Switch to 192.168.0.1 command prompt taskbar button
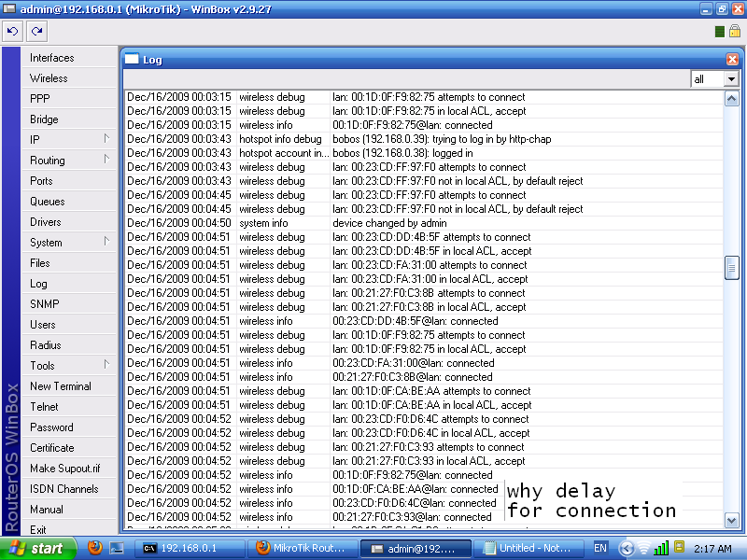 pos(190,548)
